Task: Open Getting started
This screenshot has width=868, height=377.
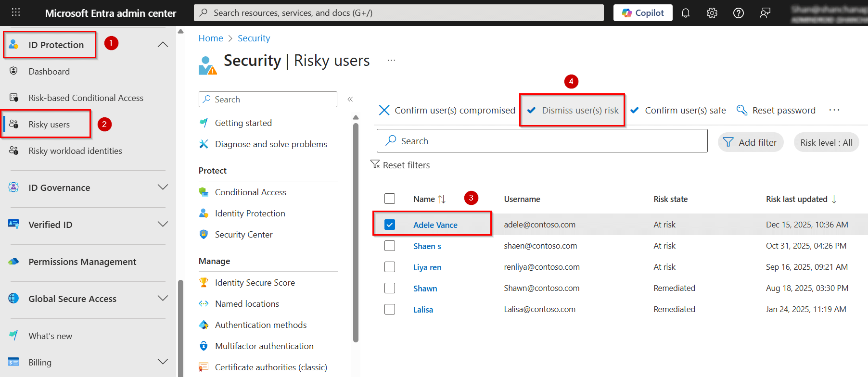Action: coord(243,123)
